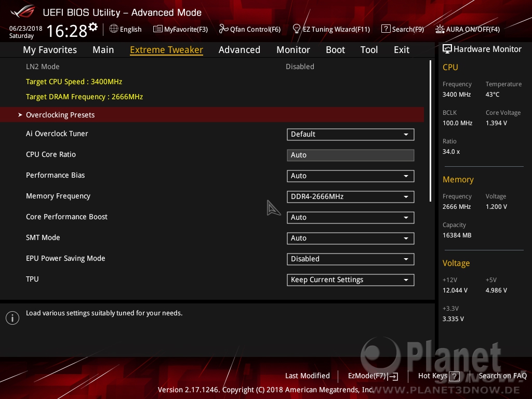Click the CPU Core Ratio input field

coord(351,155)
